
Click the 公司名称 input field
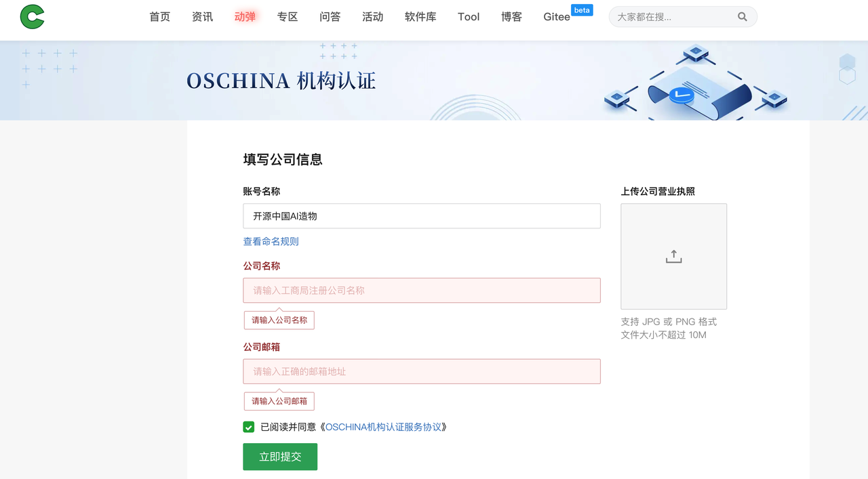tap(422, 291)
